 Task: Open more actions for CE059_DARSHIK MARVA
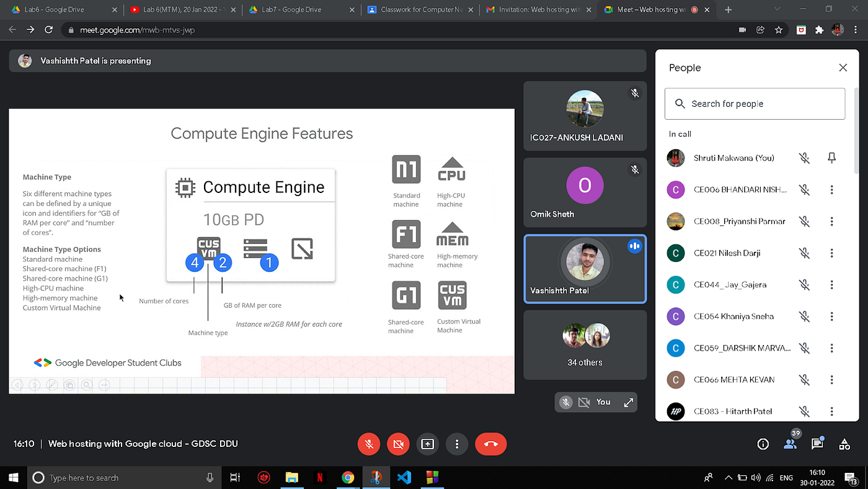pyautogui.click(x=832, y=348)
